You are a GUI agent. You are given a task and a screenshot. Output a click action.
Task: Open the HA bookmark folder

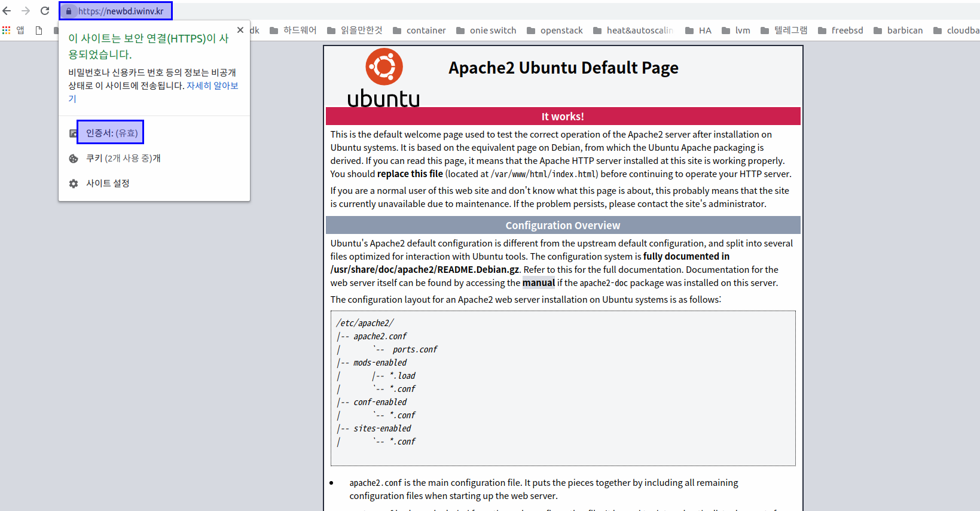click(698, 30)
